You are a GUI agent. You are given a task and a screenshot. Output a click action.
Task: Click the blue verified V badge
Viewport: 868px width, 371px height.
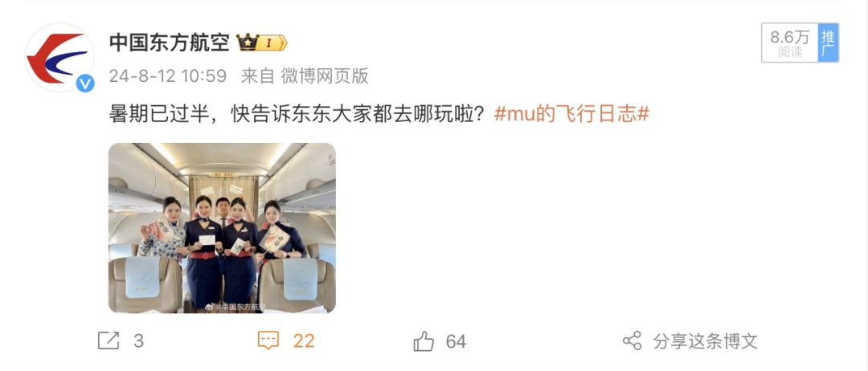coord(84,84)
